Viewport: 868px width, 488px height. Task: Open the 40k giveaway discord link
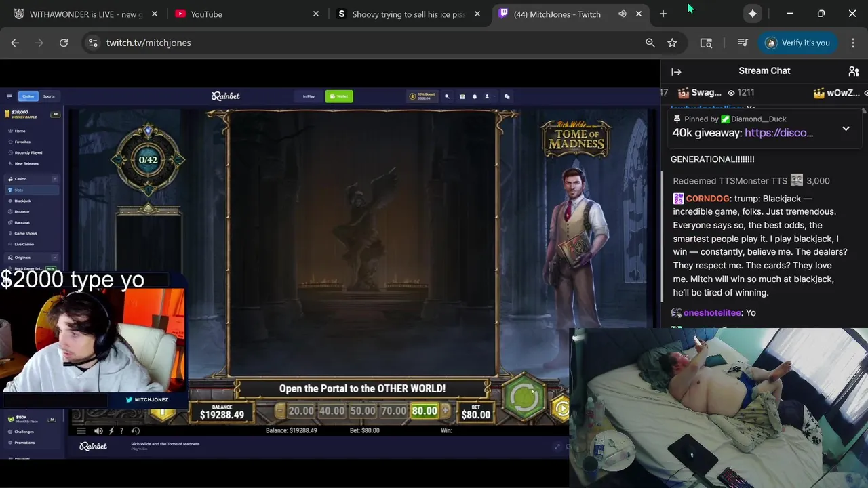tap(778, 133)
